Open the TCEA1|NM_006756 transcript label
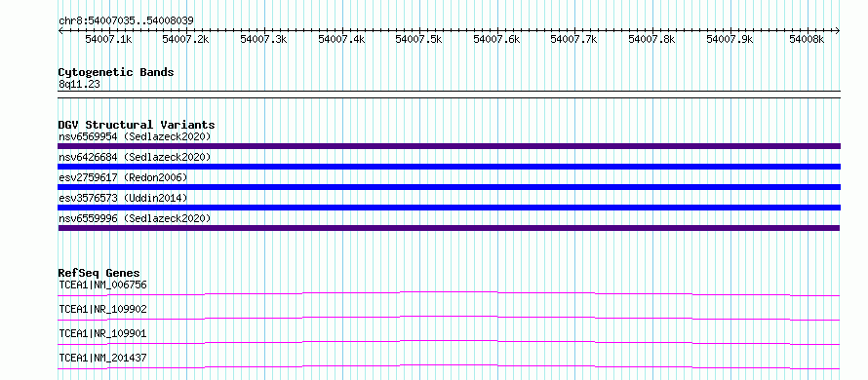The height and width of the screenshot is (380, 868). point(103,285)
